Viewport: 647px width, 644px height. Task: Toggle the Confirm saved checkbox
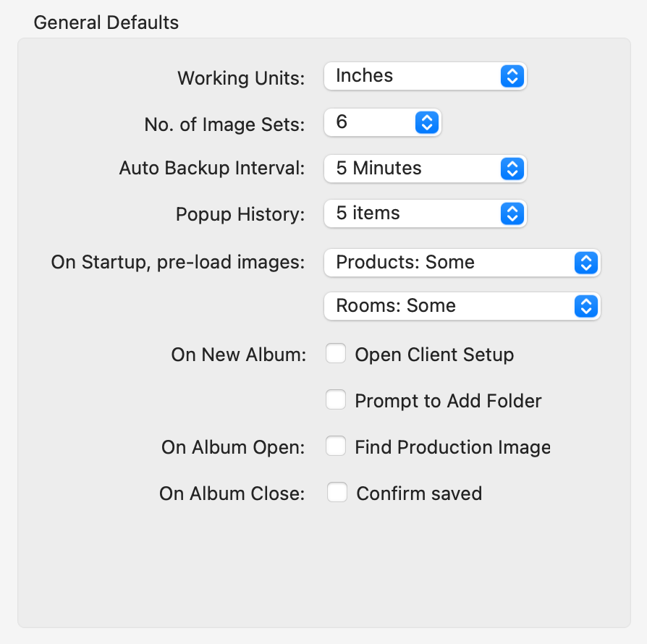click(x=337, y=493)
